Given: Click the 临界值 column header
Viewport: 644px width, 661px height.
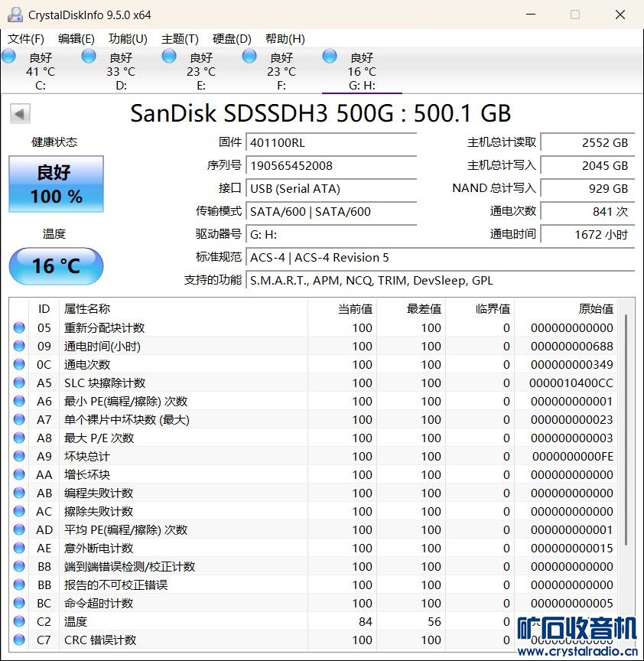Looking at the screenshot, I should coord(480,308).
